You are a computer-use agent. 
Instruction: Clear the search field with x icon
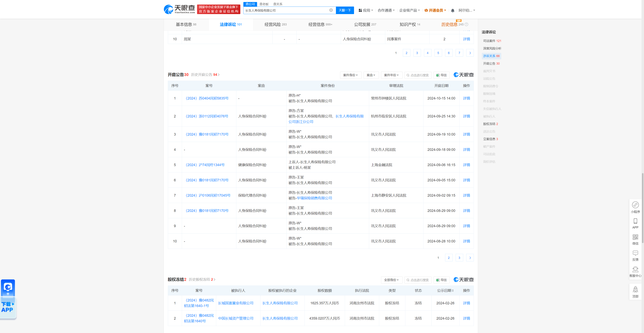pyautogui.click(x=331, y=10)
